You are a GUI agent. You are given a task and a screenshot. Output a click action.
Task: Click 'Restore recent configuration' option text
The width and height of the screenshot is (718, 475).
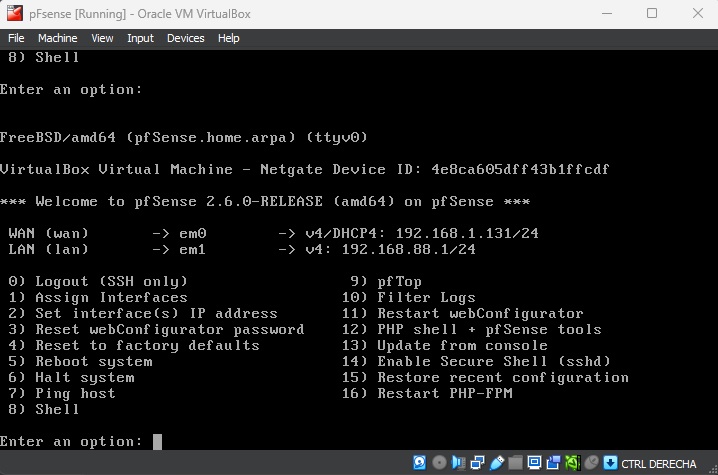click(x=503, y=378)
